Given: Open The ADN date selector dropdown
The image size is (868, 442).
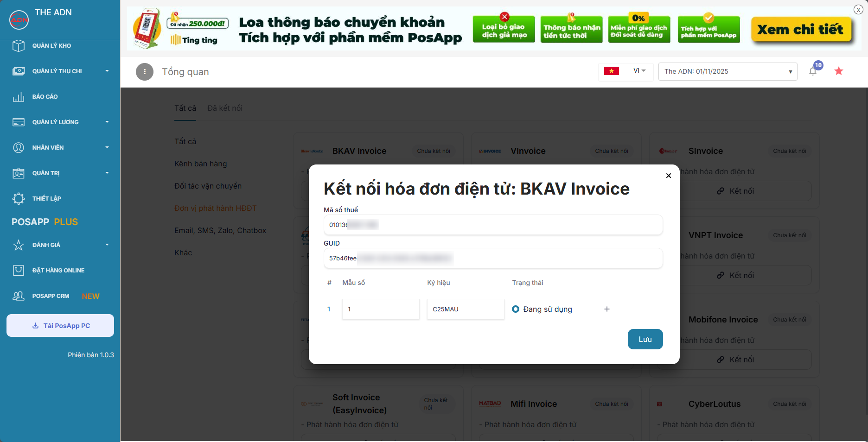Looking at the screenshot, I should [x=728, y=71].
